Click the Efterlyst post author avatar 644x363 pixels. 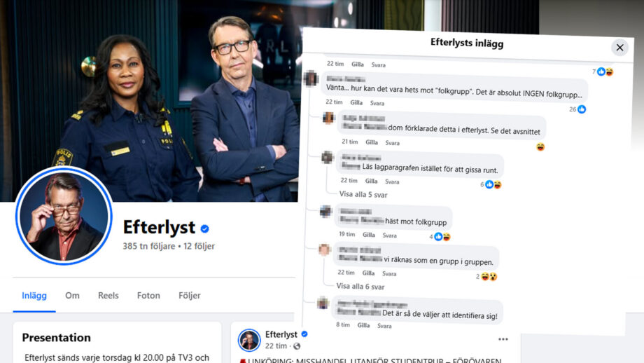pyautogui.click(x=249, y=341)
